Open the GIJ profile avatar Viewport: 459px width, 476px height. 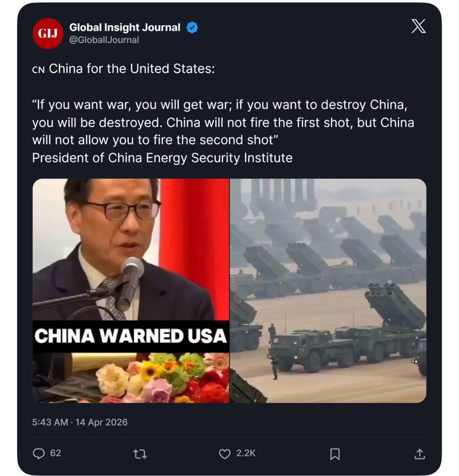(x=48, y=34)
